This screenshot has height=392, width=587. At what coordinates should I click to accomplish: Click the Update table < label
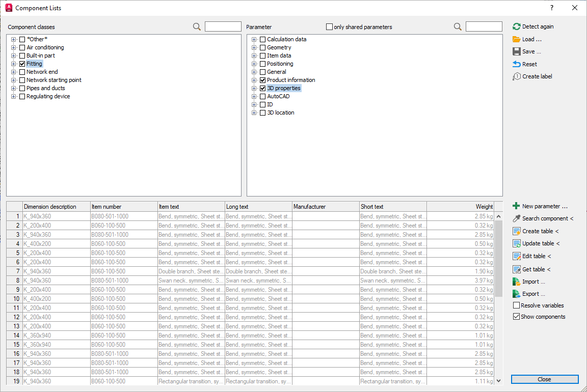click(541, 243)
